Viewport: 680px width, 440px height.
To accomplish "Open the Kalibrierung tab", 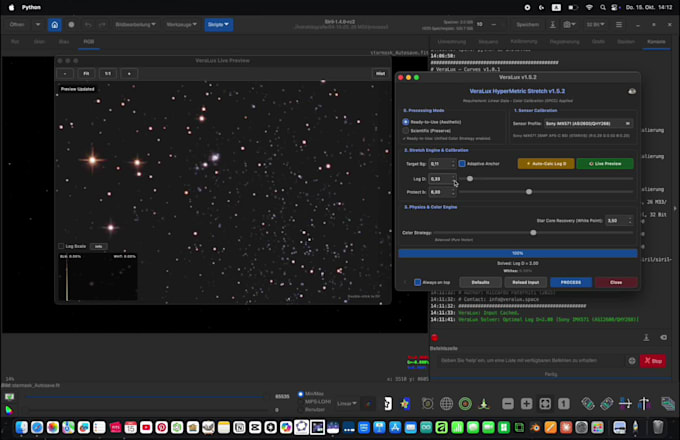I will pos(523,42).
